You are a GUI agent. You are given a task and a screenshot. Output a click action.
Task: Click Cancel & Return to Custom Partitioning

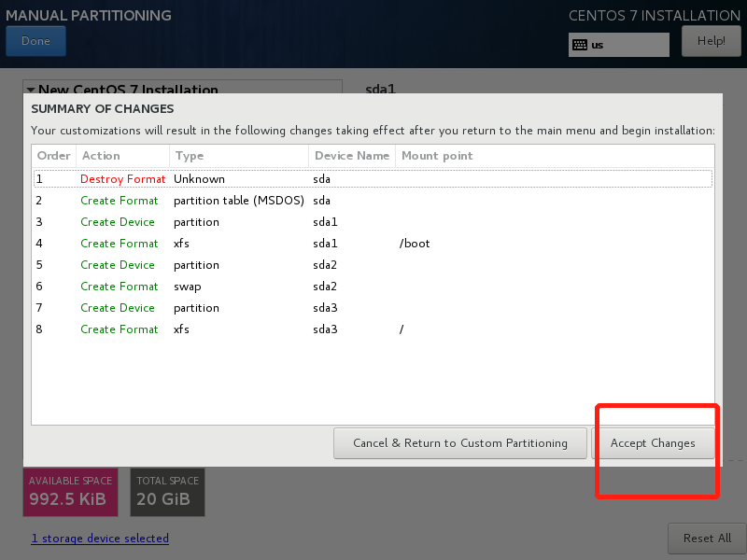pyautogui.click(x=460, y=443)
